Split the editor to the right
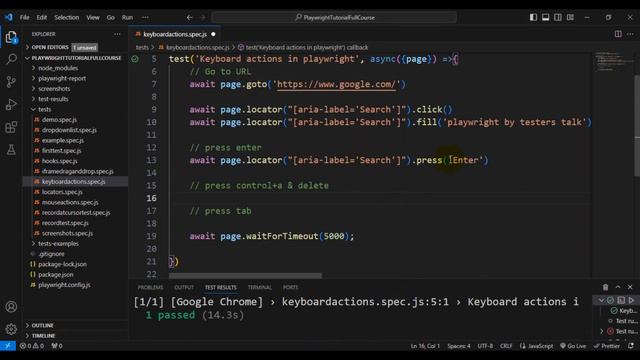This screenshot has height=360, width=640. tap(618, 34)
